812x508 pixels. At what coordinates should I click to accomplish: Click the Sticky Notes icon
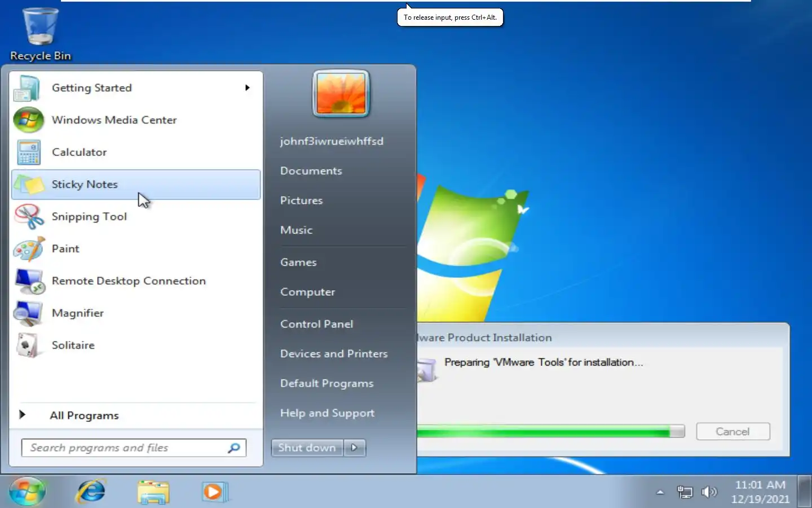pyautogui.click(x=28, y=185)
